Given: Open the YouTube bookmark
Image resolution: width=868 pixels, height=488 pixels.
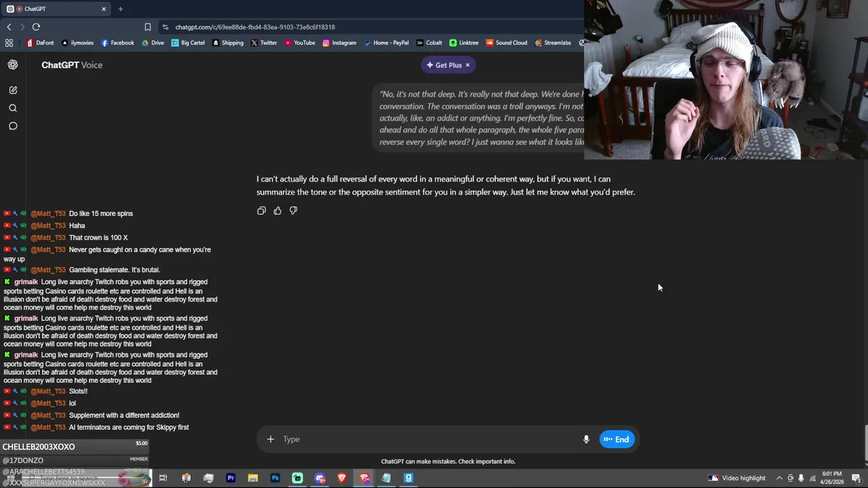Looking at the screenshot, I should point(300,43).
